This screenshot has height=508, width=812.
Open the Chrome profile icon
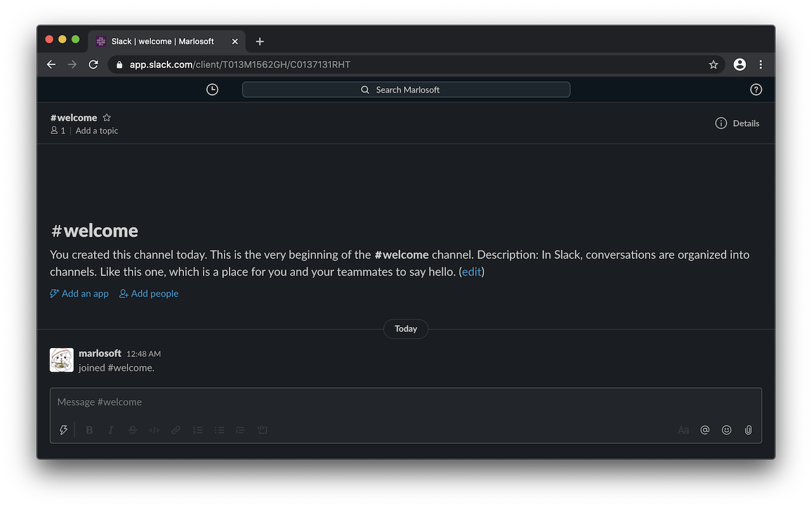[x=740, y=64]
